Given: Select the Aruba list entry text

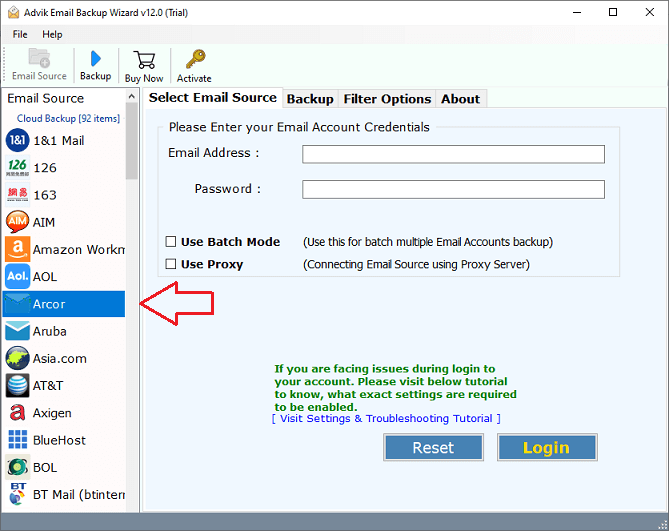Looking at the screenshot, I should tap(49, 331).
